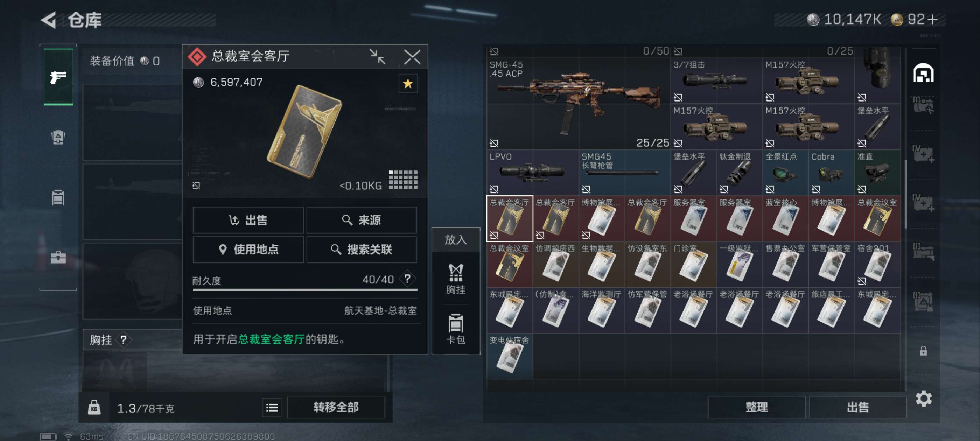980x441 pixels.
Task: Click the 胸挂 question mark help icon
Action: [123, 340]
